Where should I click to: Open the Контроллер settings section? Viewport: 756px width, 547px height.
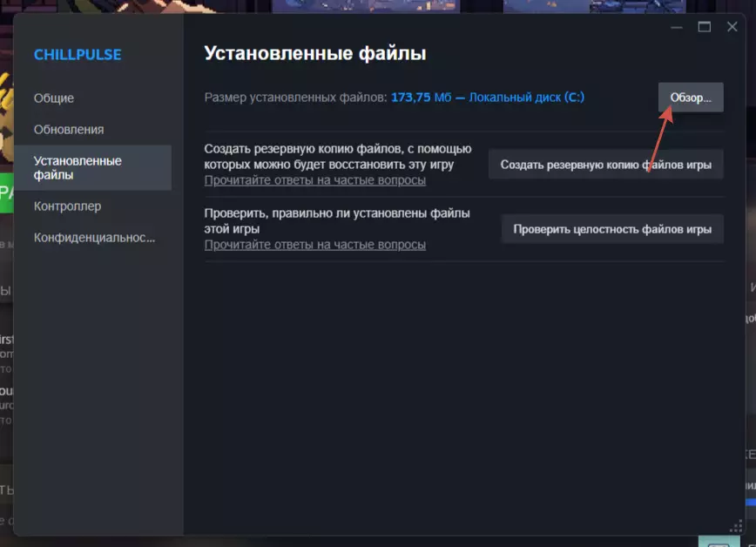point(68,206)
